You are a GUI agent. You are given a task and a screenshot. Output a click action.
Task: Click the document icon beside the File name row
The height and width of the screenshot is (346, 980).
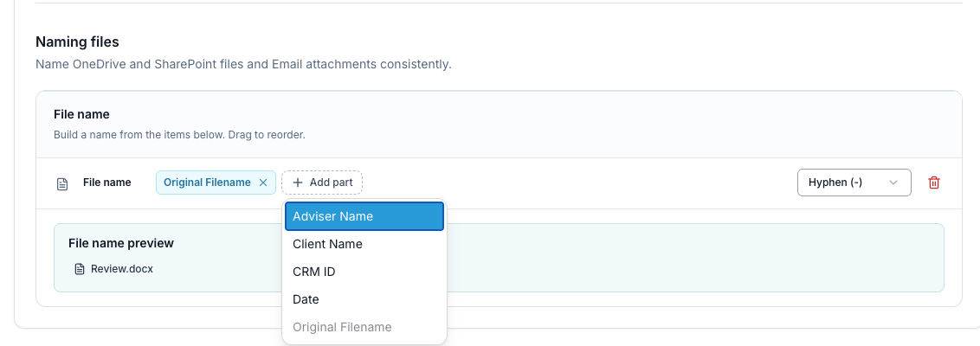coord(62,183)
